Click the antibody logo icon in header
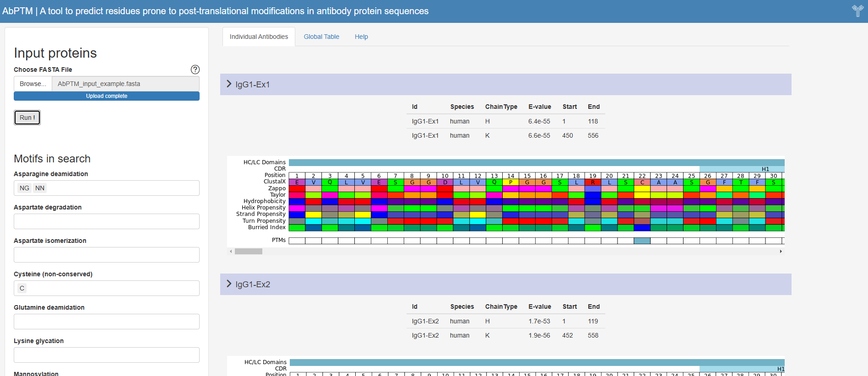Viewport: 868px width, 376px height. [857, 11]
